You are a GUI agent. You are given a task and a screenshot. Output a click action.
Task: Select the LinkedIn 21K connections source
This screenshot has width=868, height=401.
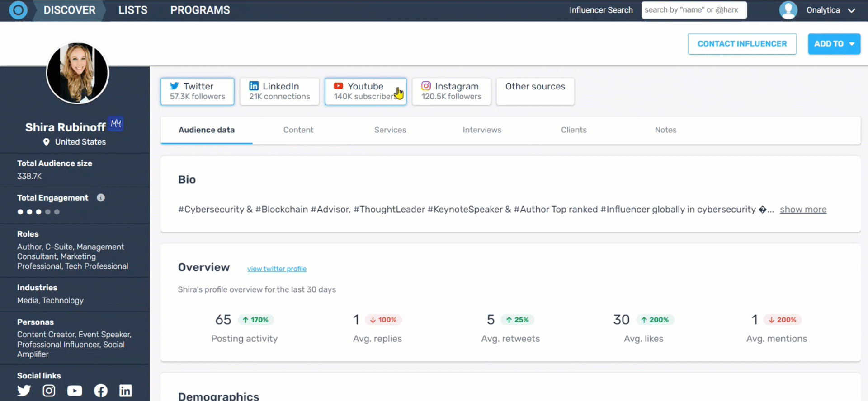point(279,91)
